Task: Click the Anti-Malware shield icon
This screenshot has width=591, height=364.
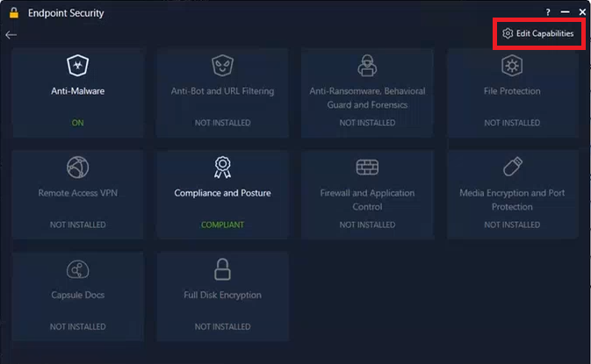Action: (77, 66)
